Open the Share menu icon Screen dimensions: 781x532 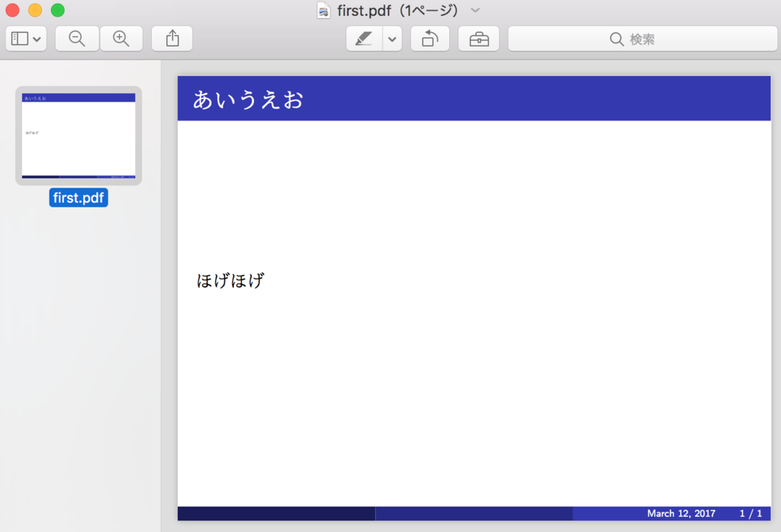(172, 38)
